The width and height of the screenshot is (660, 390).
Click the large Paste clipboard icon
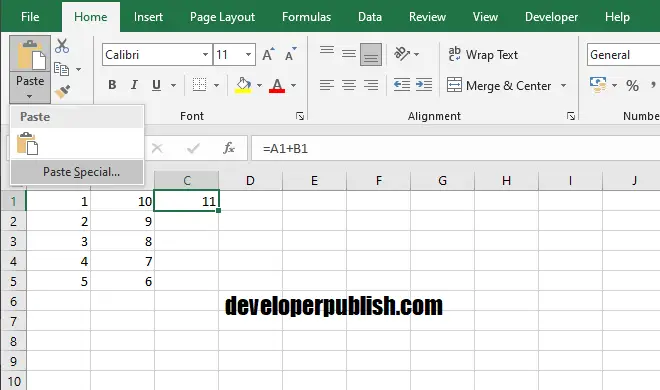(x=30, y=54)
